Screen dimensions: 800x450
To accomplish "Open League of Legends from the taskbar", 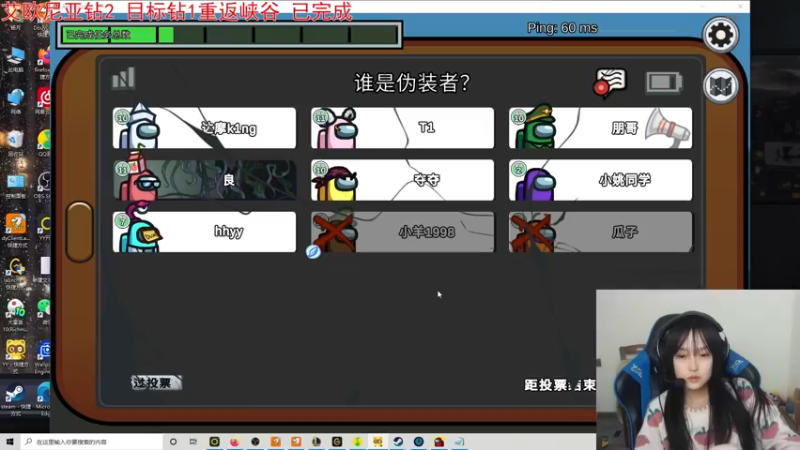I will click(316, 442).
